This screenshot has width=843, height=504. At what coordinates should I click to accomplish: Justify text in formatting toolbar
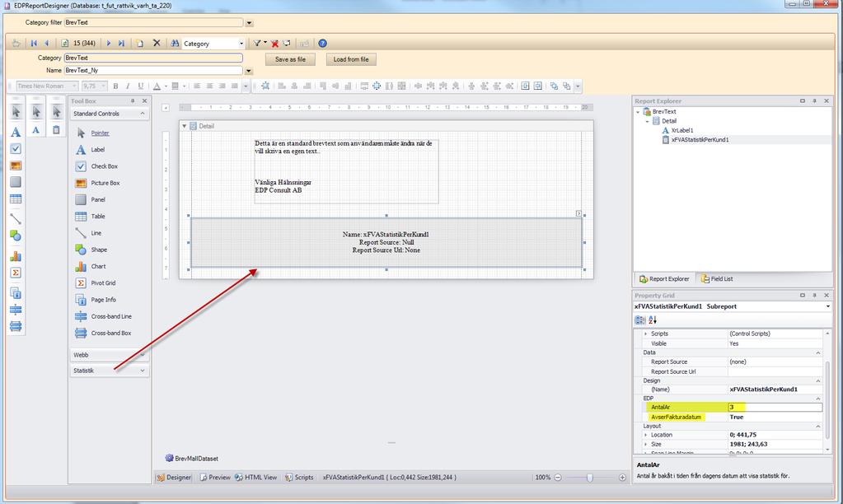(234, 86)
